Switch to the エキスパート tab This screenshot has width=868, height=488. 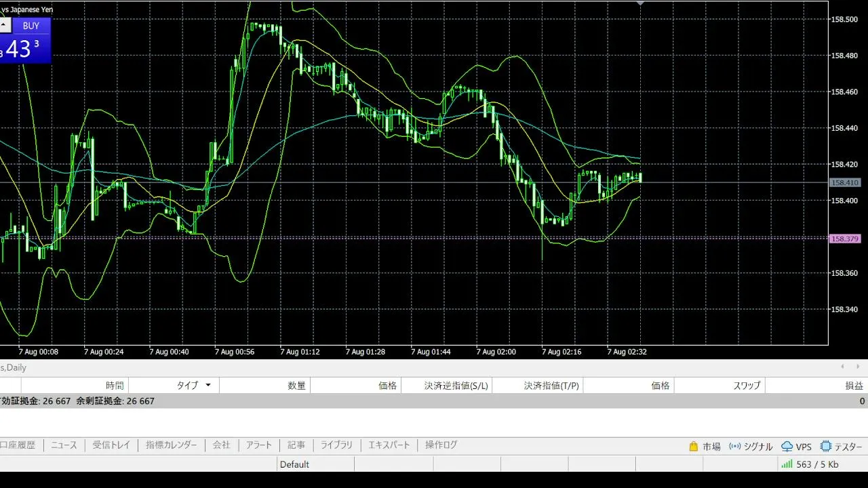389,445
